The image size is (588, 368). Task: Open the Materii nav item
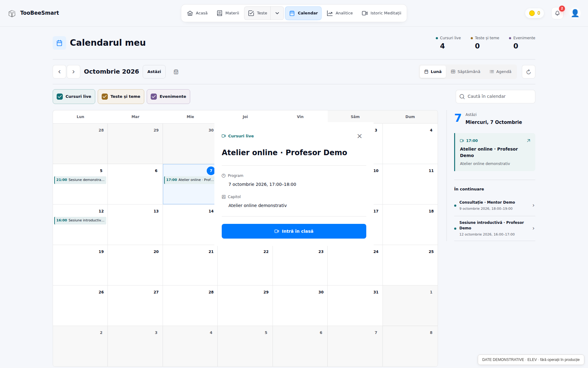coord(228,13)
